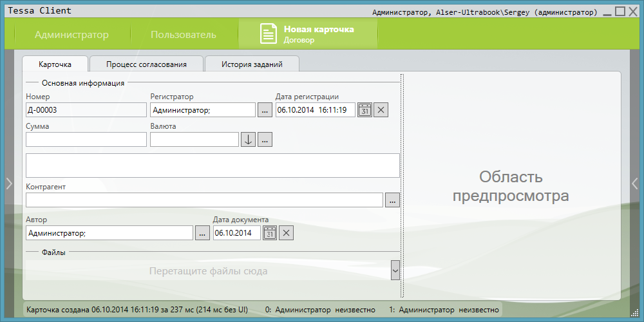The image size is (644, 322).
Task: Clear the Дата документа value
Action: click(x=287, y=233)
